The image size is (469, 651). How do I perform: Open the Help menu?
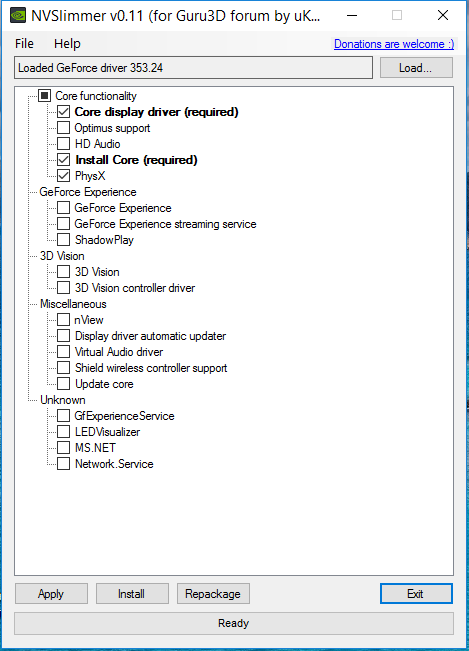67,44
